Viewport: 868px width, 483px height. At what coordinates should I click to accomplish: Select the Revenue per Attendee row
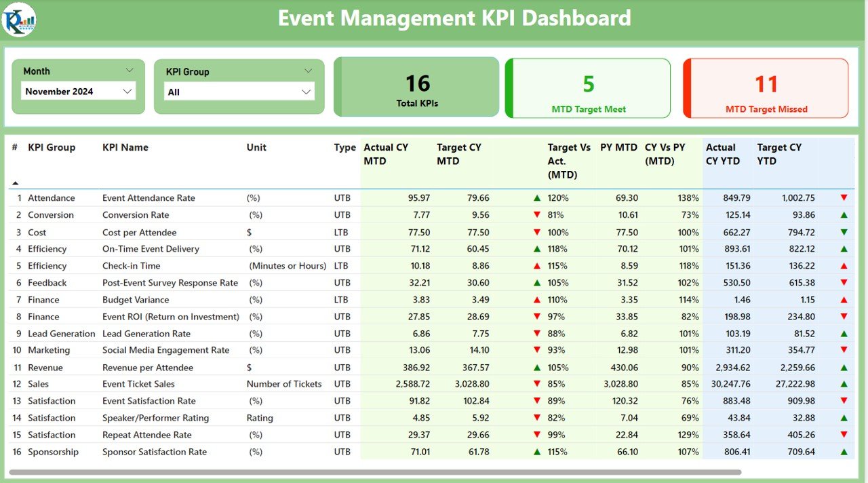click(x=431, y=368)
